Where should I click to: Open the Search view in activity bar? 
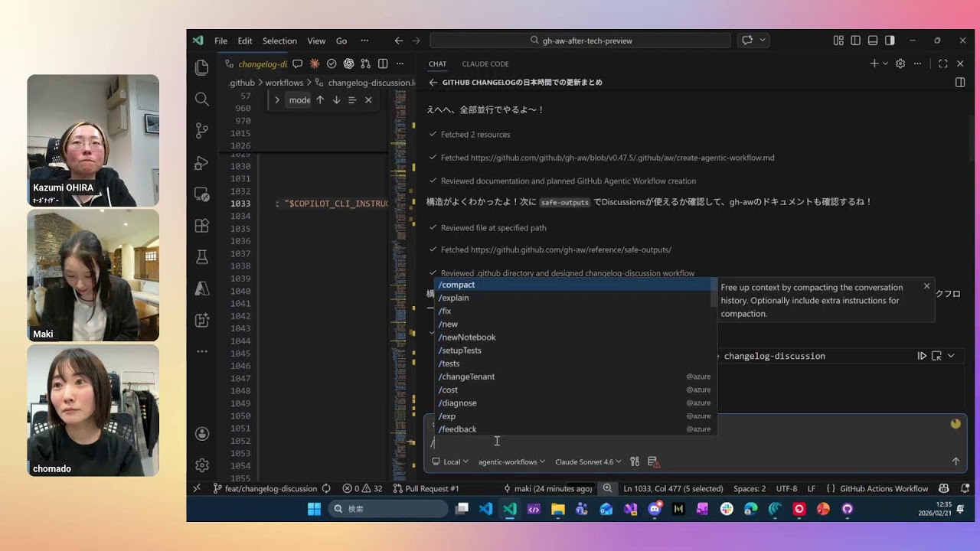202,99
